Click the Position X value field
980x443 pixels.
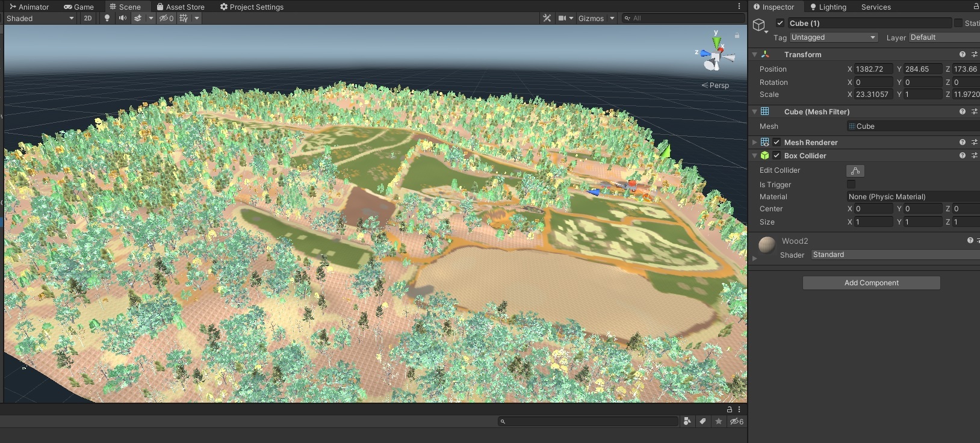click(873, 69)
